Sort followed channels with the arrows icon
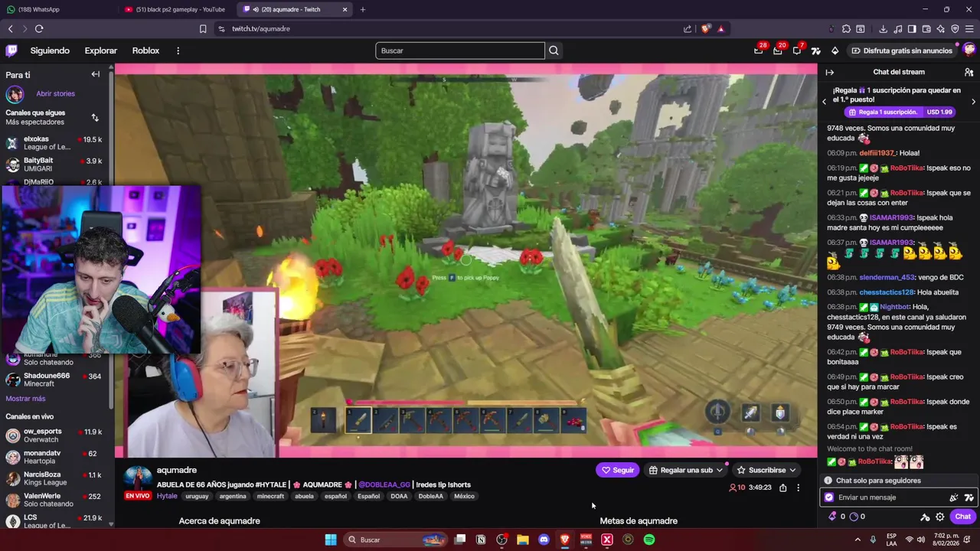The image size is (980, 551). point(95,118)
